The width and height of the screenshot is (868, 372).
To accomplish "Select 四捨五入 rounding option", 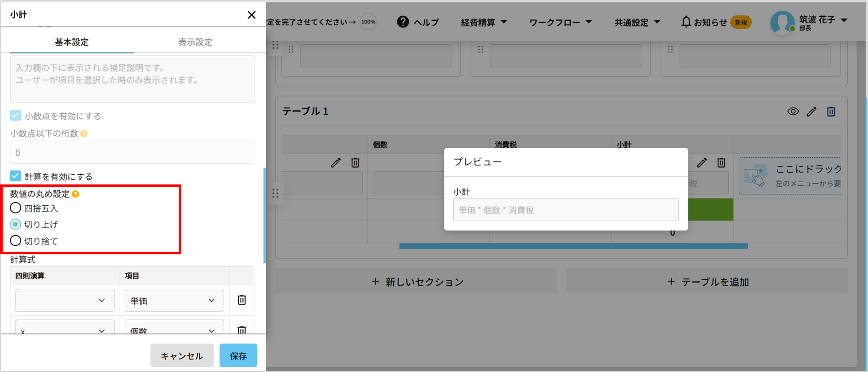I will [x=15, y=208].
